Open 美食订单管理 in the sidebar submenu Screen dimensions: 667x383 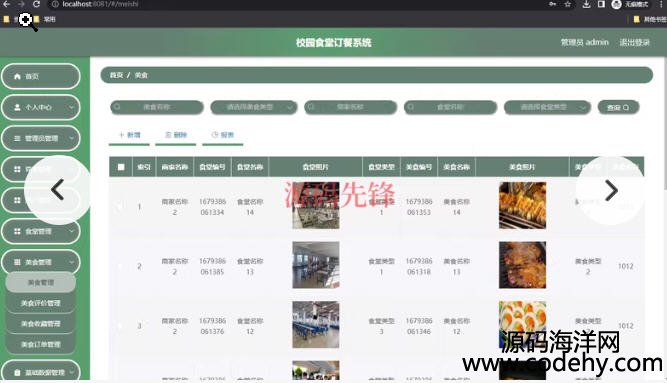(x=41, y=344)
